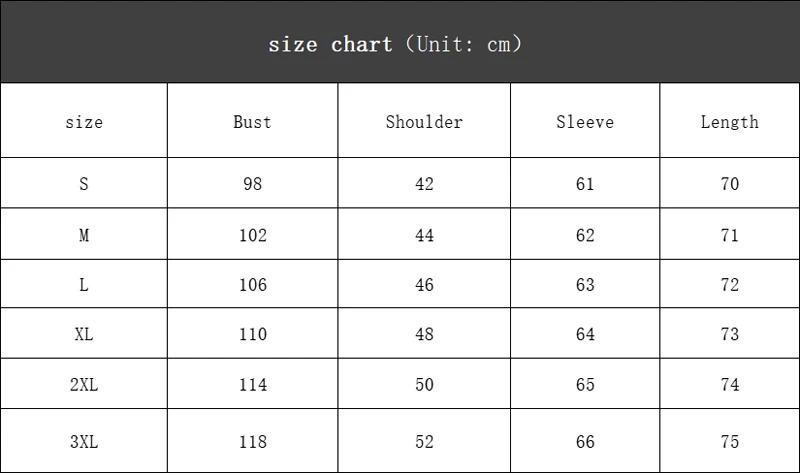This screenshot has height=473, width=800.
Task: Click the L size row label
Action: 84,284
